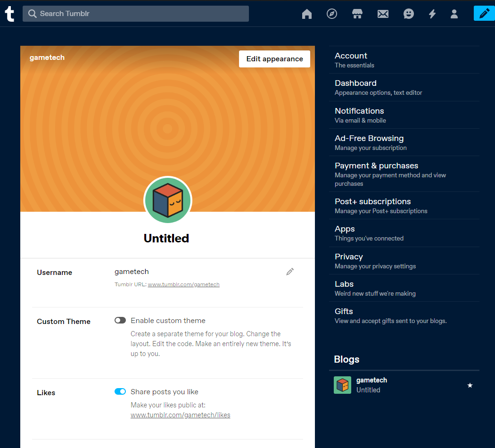Select the gametech blog under Blogs
The height and width of the screenshot is (448, 495).
pos(404,385)
